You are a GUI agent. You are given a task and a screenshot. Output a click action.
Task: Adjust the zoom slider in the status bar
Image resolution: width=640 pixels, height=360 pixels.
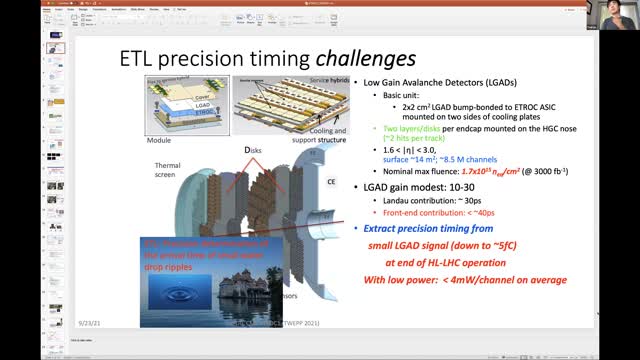tap(565, 357)
